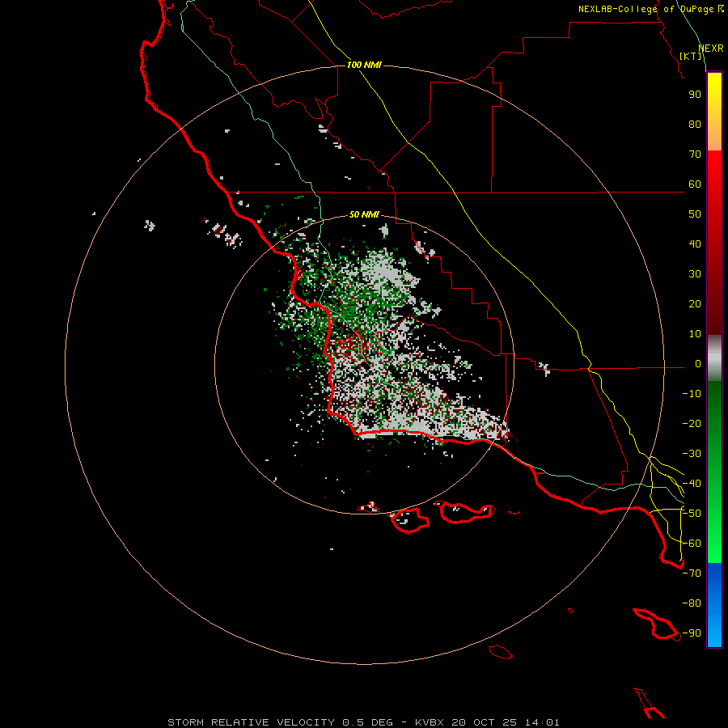Image resolution: width=728 pixels, height=728 pixels.
Task: Click the "[KT]" units label
Action: point(691,56)
